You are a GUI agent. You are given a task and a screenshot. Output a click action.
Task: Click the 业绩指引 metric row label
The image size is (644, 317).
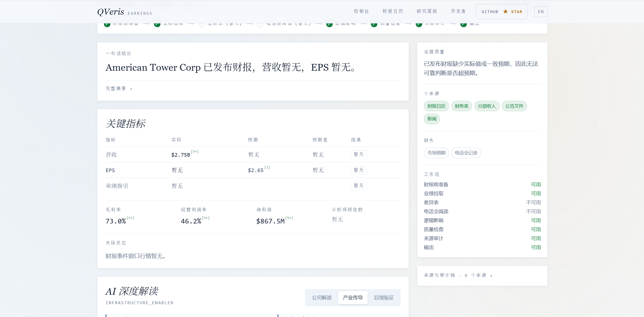pos(117,186)
